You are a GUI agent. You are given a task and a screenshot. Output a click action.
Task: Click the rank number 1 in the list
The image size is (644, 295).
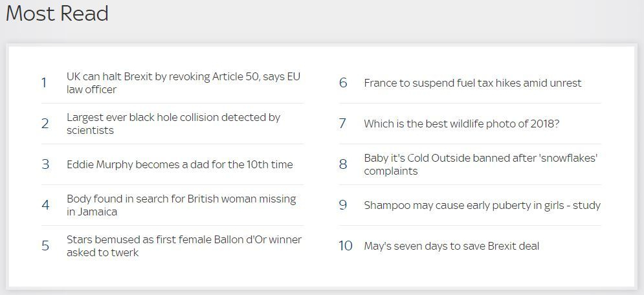44,83
